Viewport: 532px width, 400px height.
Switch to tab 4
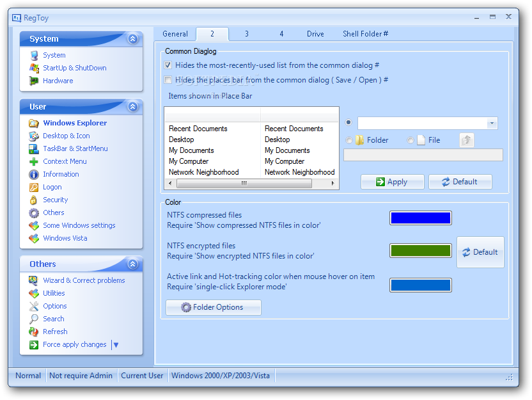(281, 34)
